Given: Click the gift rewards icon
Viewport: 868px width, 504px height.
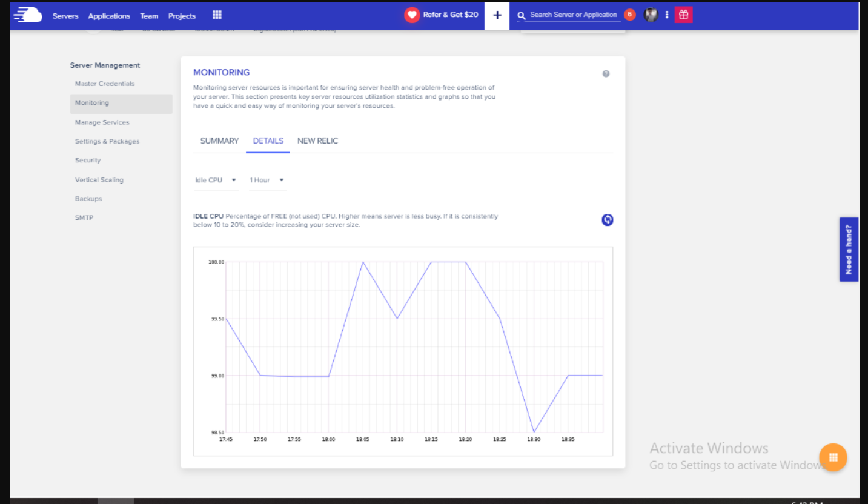Looking at the screenshot, I should [x=683, y=14].
